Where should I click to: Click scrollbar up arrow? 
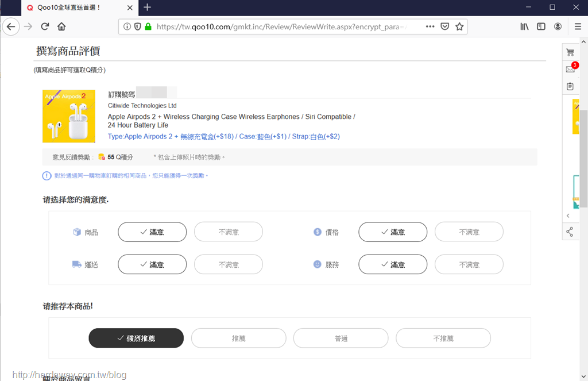[583, 42]
